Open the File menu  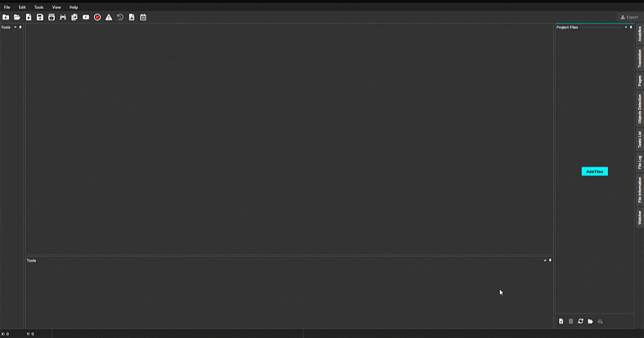7,7
